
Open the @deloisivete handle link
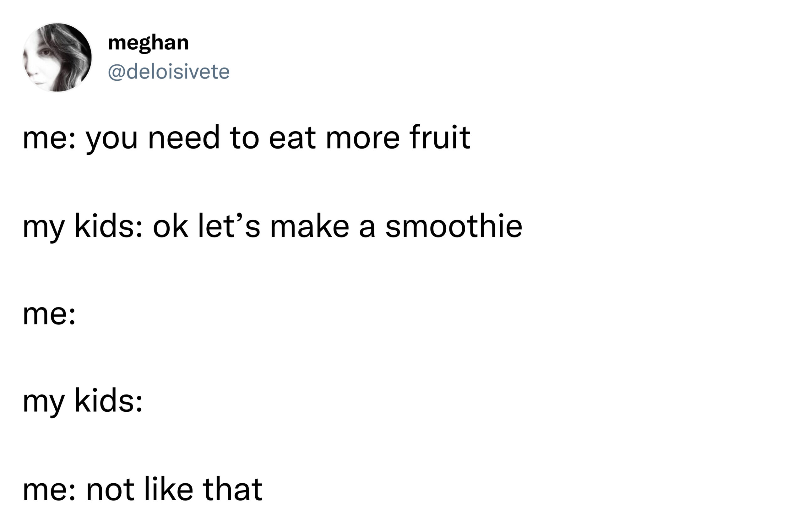pos(169,72)
